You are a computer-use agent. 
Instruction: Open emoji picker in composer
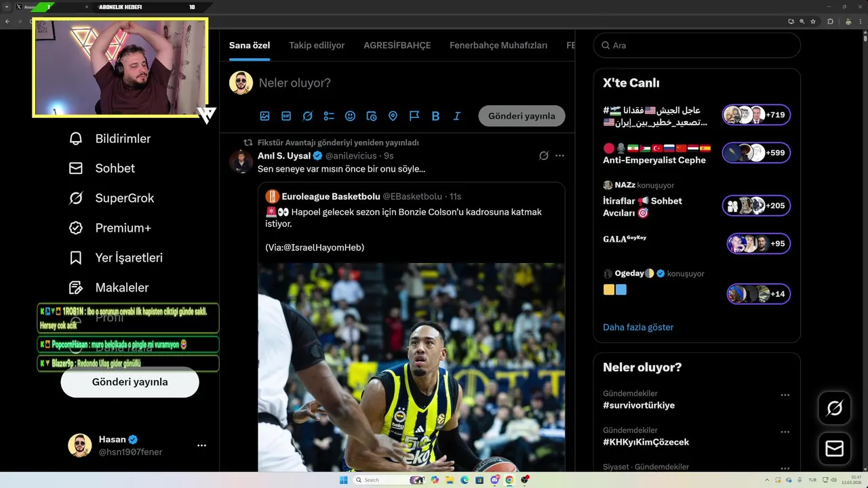pos(350,116)
